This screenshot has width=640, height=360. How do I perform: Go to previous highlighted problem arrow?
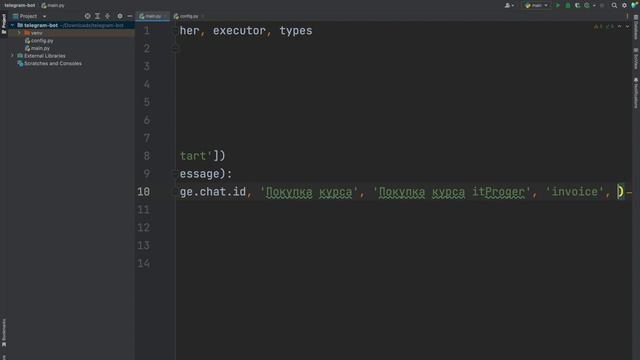click(620, 27)
